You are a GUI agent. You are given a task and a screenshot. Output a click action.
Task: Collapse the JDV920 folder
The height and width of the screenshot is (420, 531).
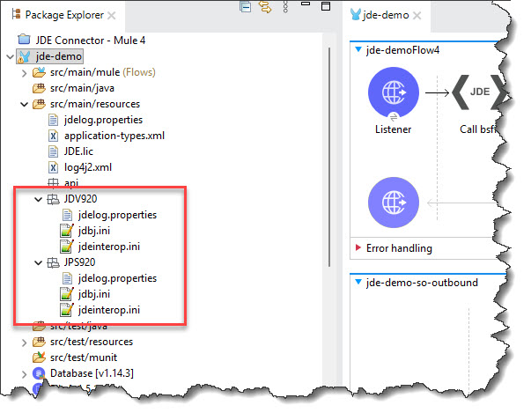click(x=38, y=199)
